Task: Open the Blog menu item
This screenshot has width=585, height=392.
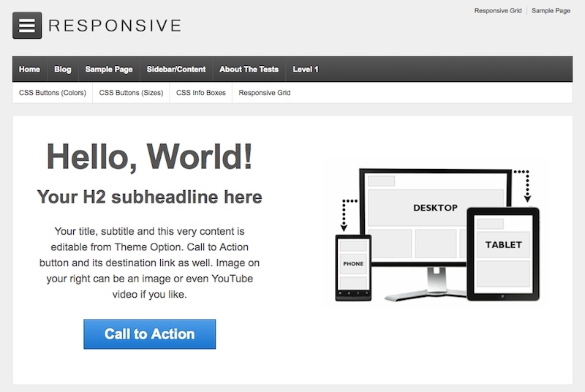Action: tap(63, 69)
